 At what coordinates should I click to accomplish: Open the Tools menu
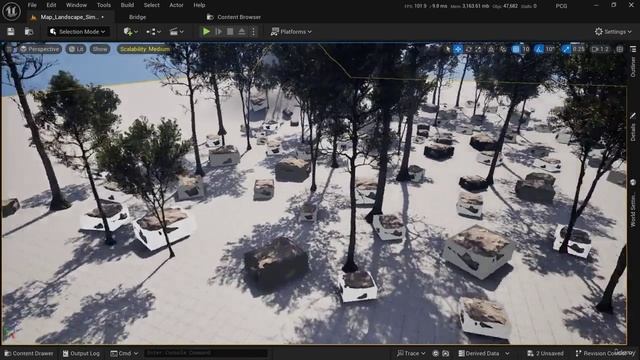point(104,5)
